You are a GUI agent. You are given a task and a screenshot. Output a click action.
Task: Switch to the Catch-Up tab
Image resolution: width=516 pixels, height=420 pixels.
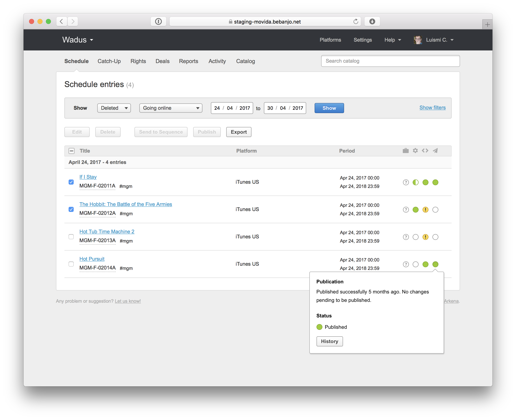click(x=109, y=61)
